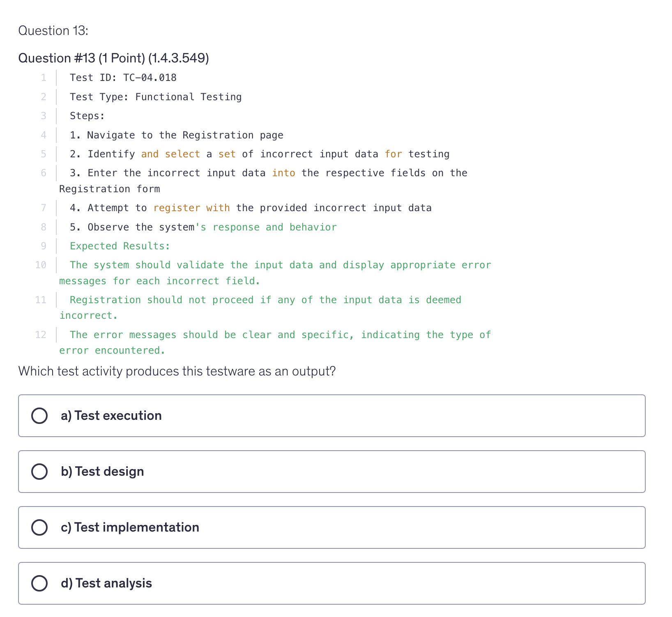
Task: Click the "Question 13:" heading
Action: click(x=53, y=31)
